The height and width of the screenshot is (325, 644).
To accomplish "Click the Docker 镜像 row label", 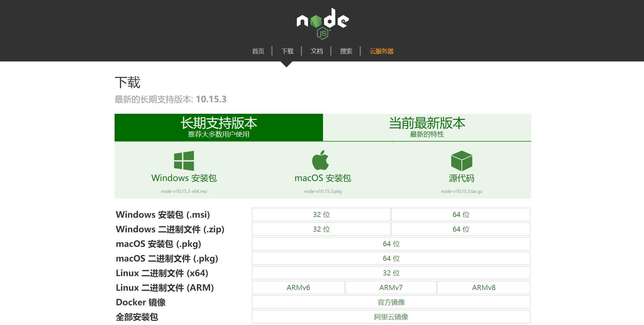I will pos(141,302).
